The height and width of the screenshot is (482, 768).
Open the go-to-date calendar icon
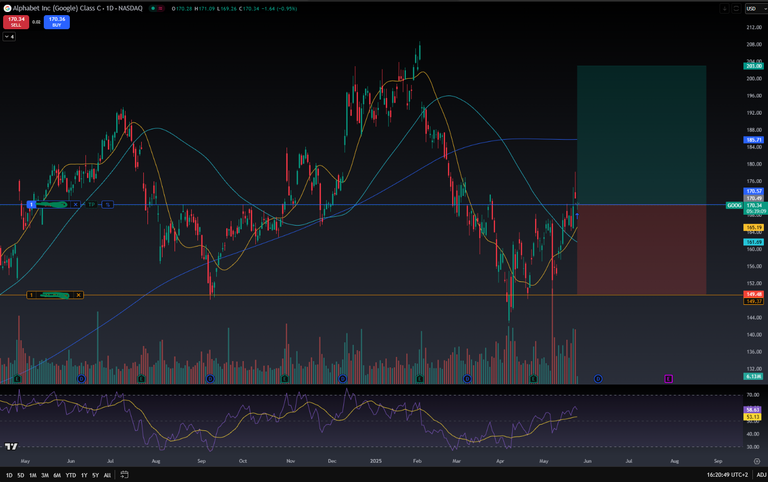(x=124, y=475)
